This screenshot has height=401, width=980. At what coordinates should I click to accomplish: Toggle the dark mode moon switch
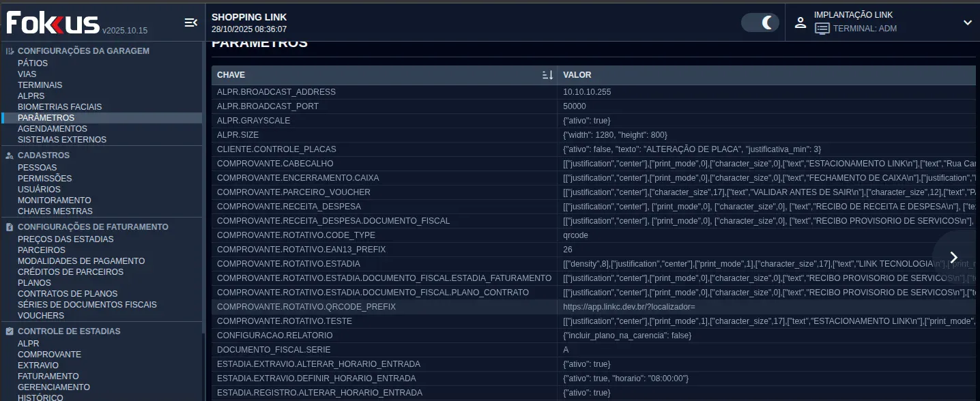click(x=760, y=23)
